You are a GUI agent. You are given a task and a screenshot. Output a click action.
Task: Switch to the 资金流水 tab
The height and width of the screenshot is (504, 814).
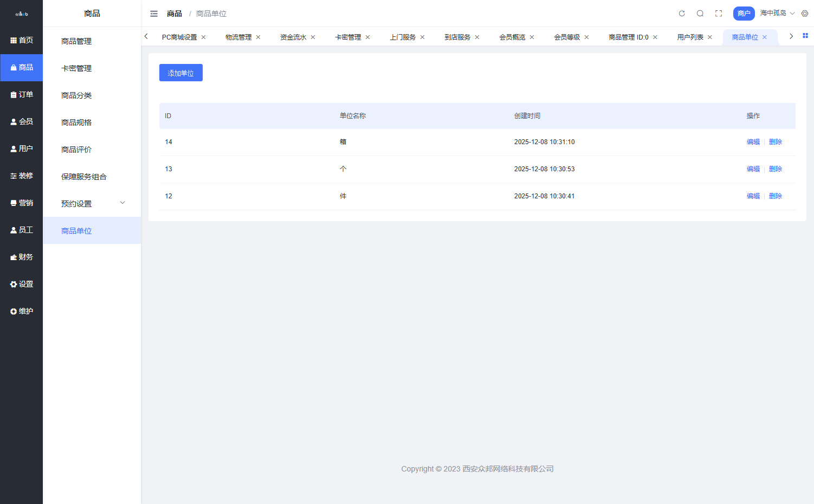click(x=293, y=37)
